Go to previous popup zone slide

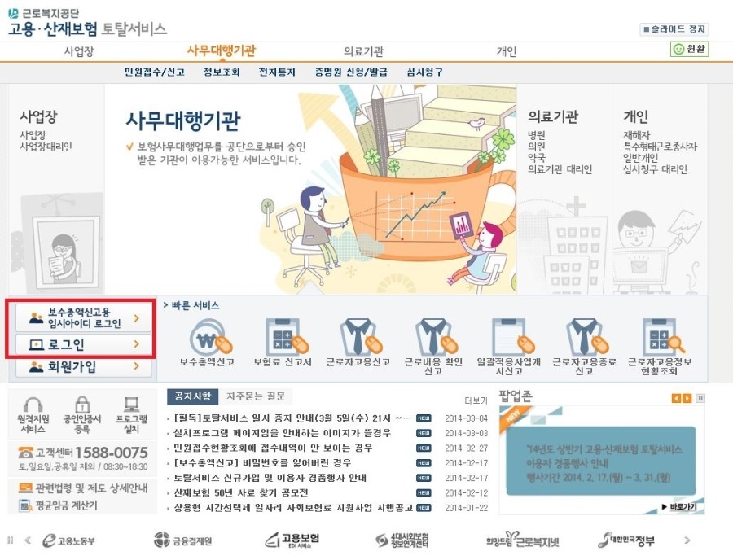tap(676, 398)
